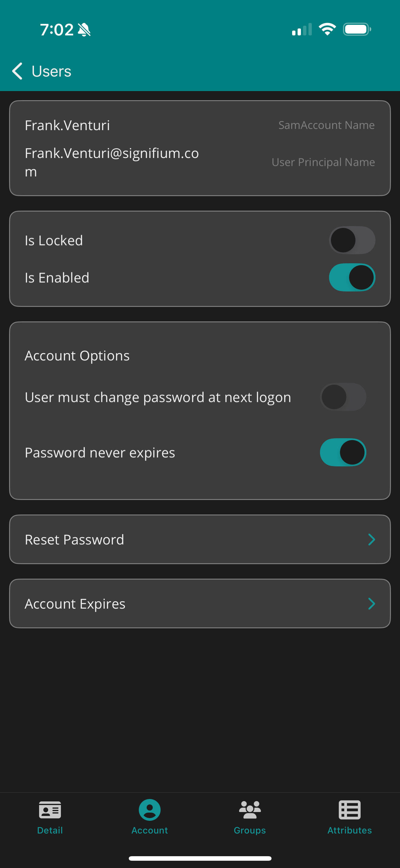Screen dimensions: 400x868
Task: Open the Groups people icon
Action: click(250, 810)
